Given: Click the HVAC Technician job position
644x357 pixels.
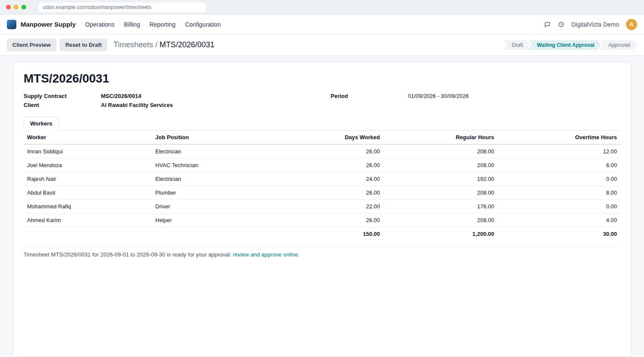Looking at the screenshot, I should pyautogui.click(x=177, y=165).
